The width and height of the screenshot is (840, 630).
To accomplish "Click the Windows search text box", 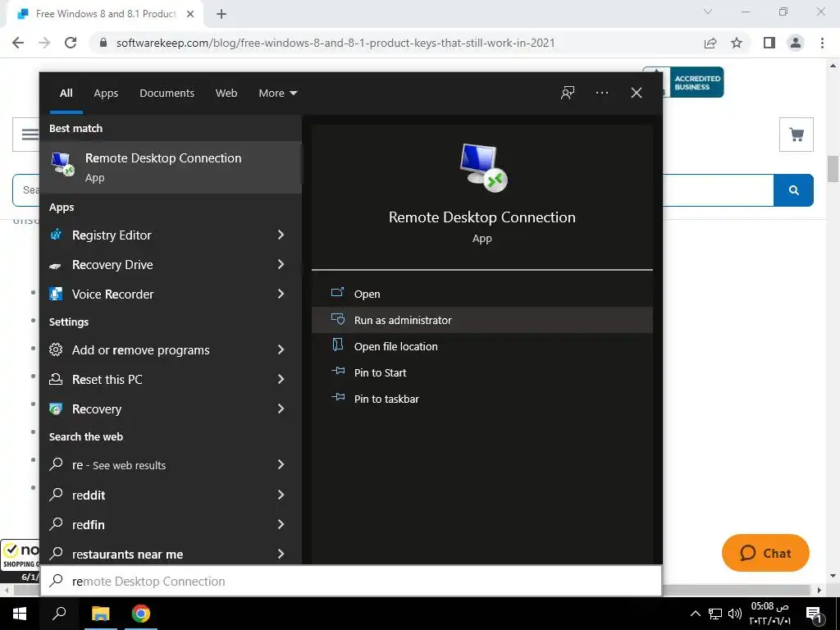I will click(x=351, y=581).
